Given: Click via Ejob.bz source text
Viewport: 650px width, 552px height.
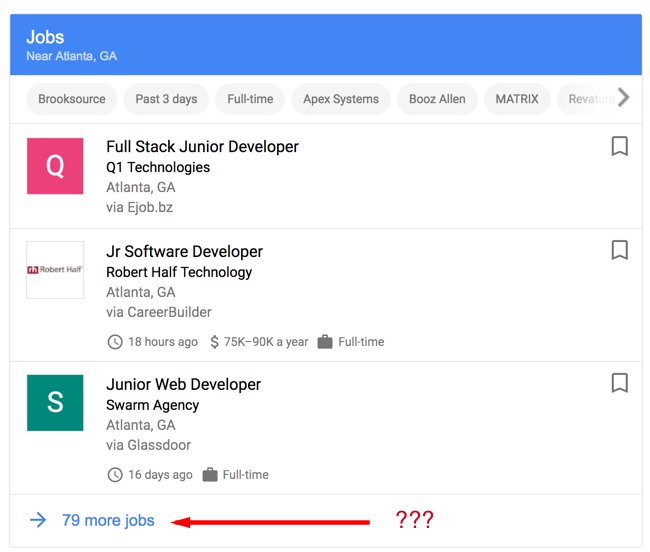Looking at the screenshot, I should [139, 207].
